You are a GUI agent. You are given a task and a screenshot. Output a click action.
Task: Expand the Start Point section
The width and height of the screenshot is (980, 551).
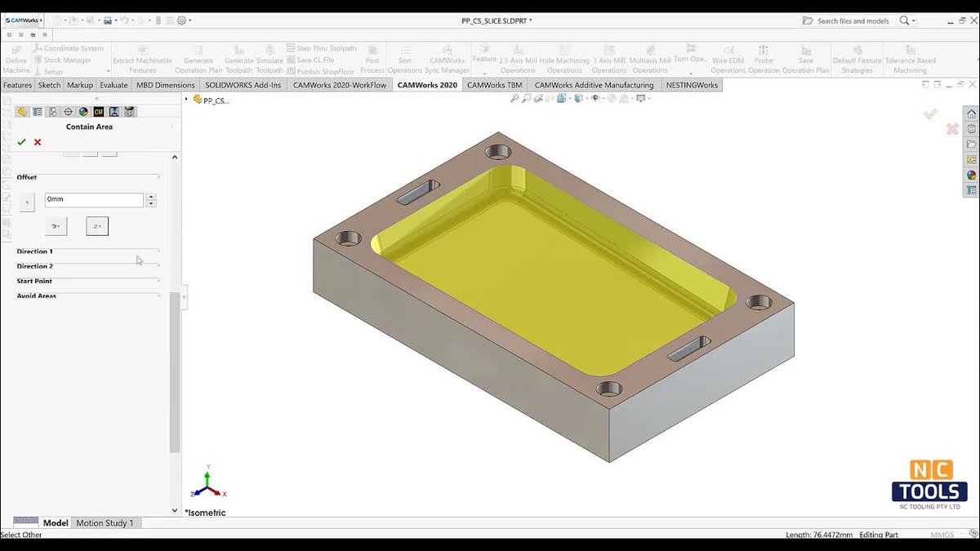(x=87, y=281)
